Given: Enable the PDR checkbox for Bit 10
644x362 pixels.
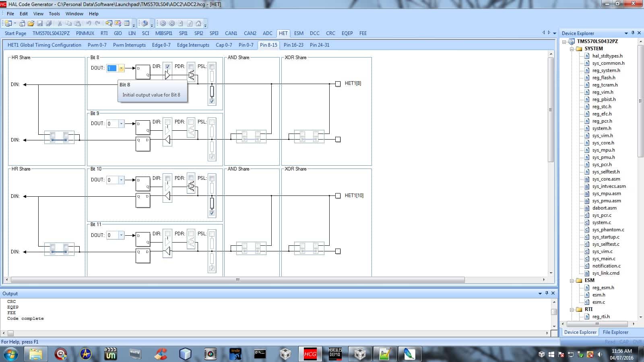Looking at the screenshot, I should pos(191,178).
